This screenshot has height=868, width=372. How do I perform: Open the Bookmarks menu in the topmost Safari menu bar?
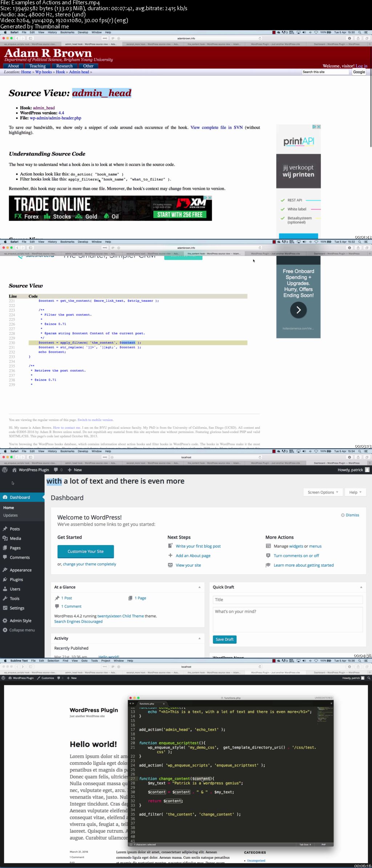[67, 32]
